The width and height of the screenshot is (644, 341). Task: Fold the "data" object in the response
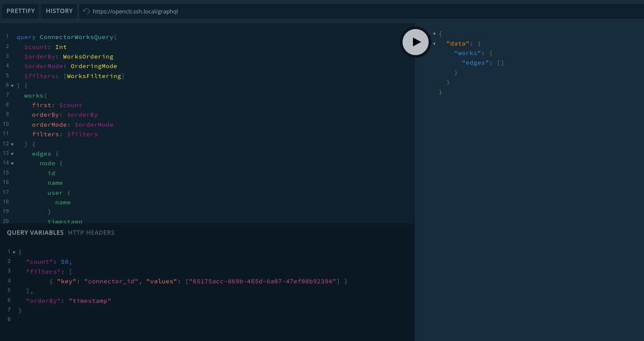tap(434, 44)
